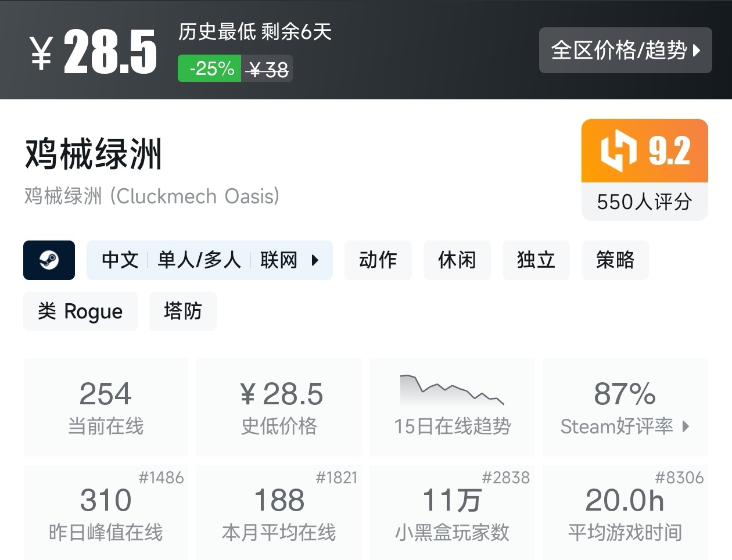The height and width of the screenshot is (560, 732).
Task: Select the 塔防 tag
Action: point(183,311)
